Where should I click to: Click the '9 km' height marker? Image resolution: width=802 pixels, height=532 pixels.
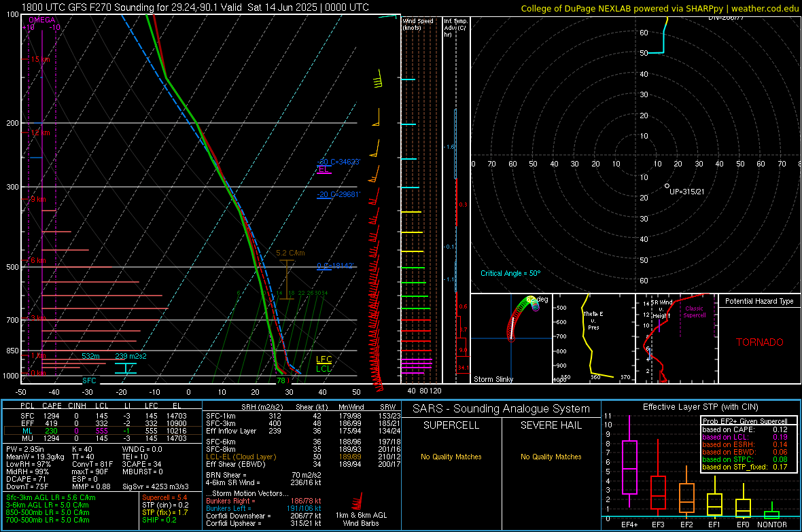(38, 199)
